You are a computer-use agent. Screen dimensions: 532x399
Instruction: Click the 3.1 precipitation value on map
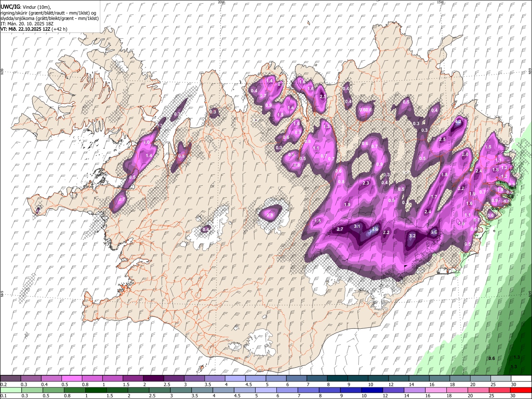(x=357, y=226)
